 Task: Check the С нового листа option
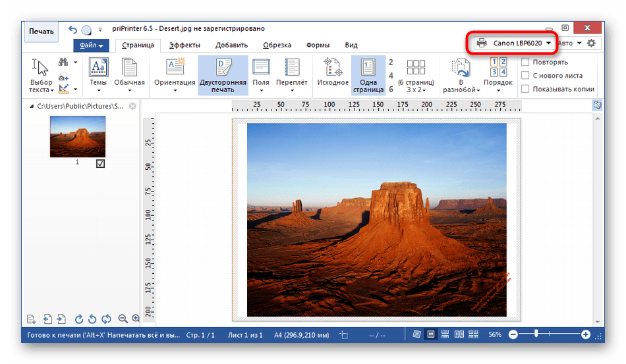[x=525, y=75]
